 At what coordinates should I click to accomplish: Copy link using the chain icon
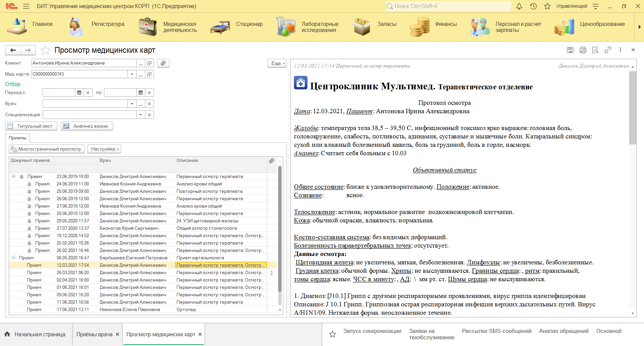(x=608, y=50)
